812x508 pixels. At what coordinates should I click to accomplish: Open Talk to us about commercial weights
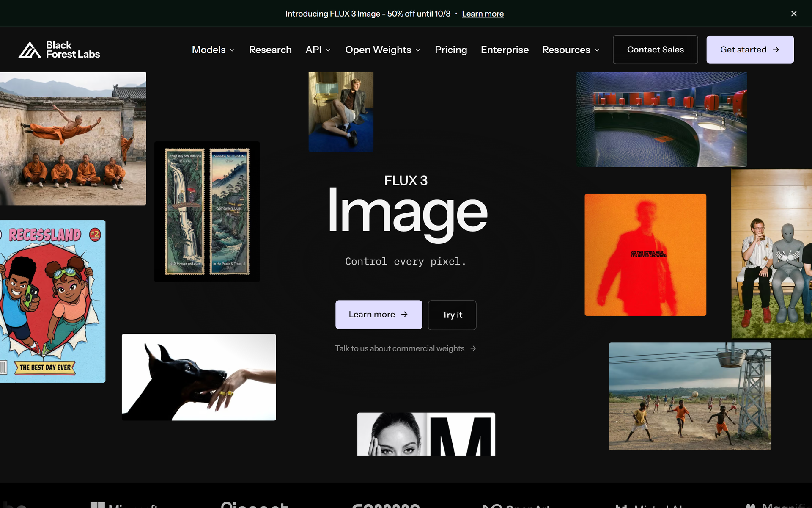pyautogui.click(x=406, y=348)
